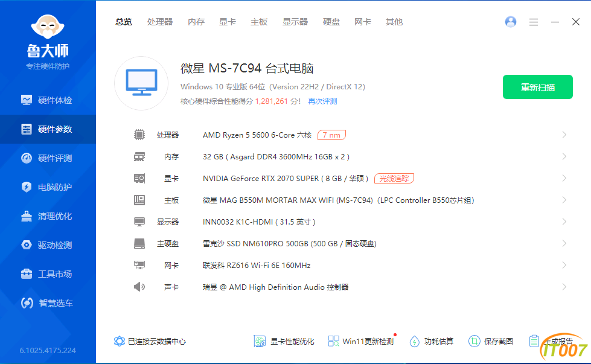Click the 光线追踪 ray tracing badge
The image size is (591, 364).
tap(394, 179)
